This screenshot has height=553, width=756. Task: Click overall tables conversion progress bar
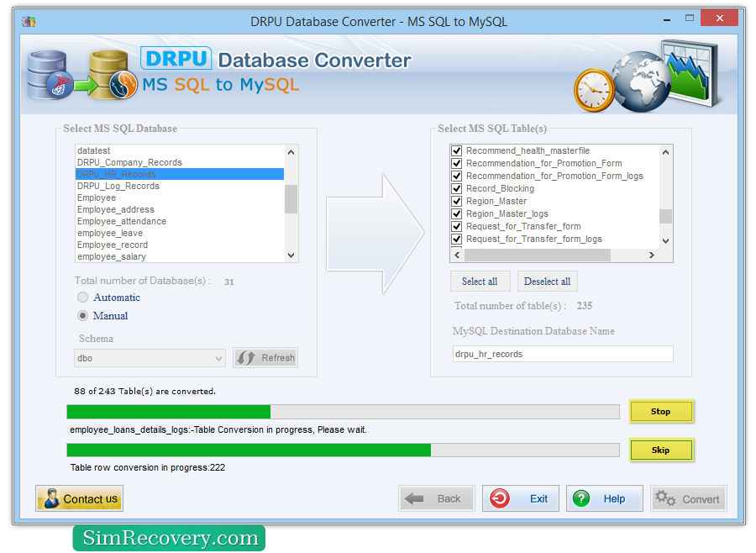pyautogui.click(x=343, y=412)
